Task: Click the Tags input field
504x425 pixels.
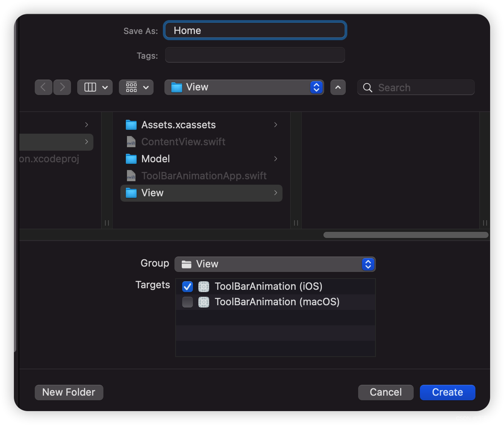Action: (x=255, y=55)
